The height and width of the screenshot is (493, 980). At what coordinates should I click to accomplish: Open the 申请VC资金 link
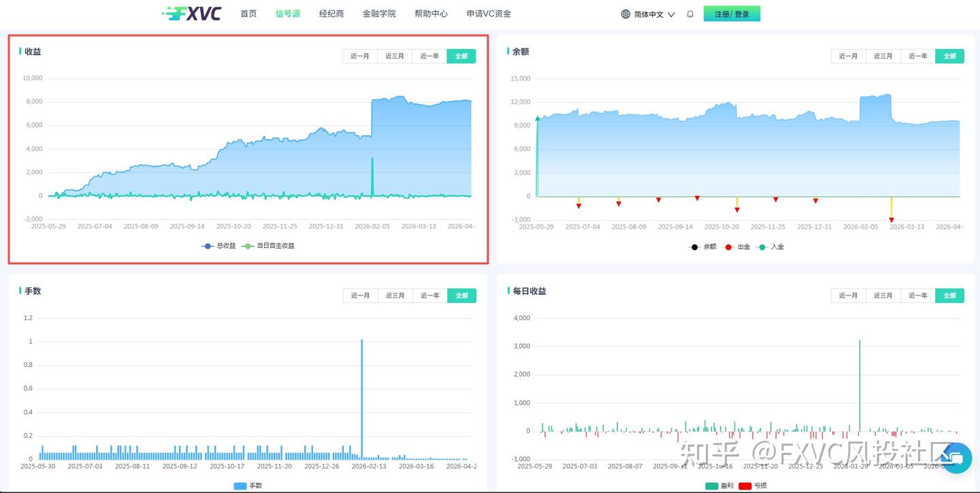489,12
